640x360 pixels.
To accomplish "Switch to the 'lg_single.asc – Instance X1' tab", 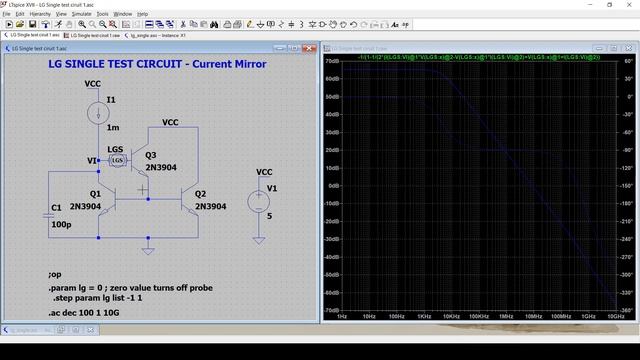I will click(155, 36).
